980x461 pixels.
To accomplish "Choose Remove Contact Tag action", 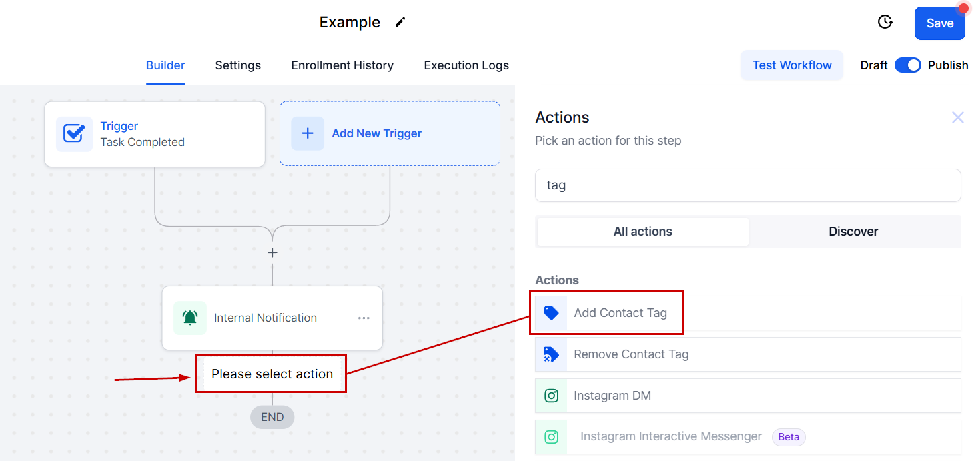I will tap(748, 354).
